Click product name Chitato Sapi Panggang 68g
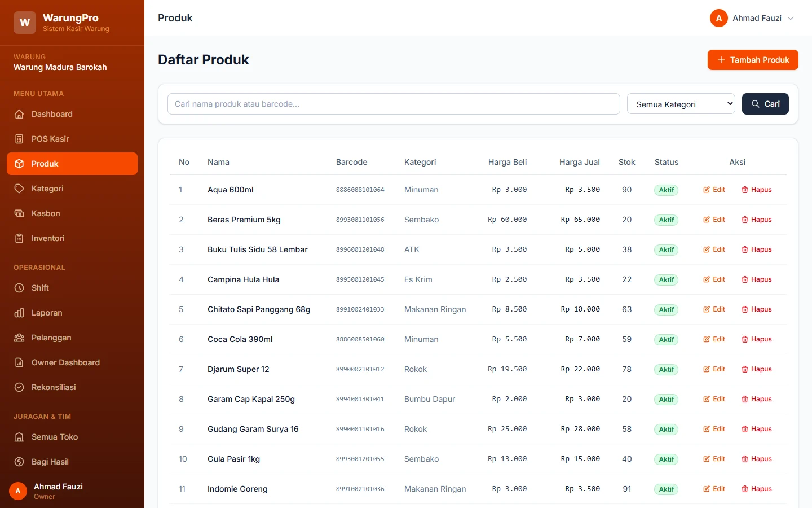812x508 pixels. 259,309
